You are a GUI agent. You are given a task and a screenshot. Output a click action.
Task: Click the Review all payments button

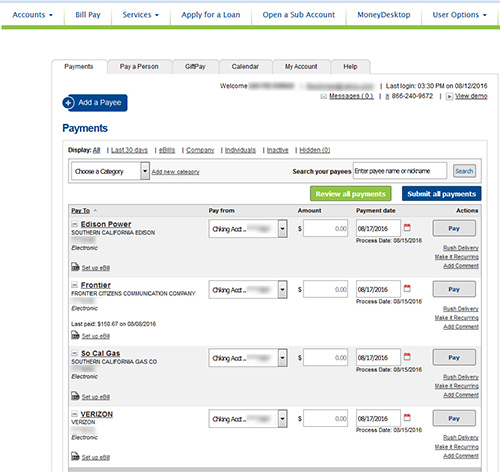point(351,194)
